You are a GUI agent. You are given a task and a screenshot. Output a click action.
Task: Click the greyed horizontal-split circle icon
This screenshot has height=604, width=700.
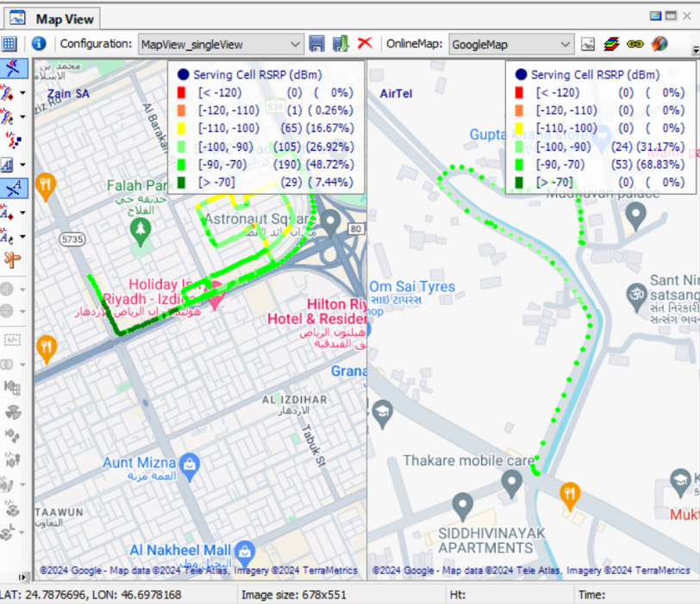click(x=7, y=310)
